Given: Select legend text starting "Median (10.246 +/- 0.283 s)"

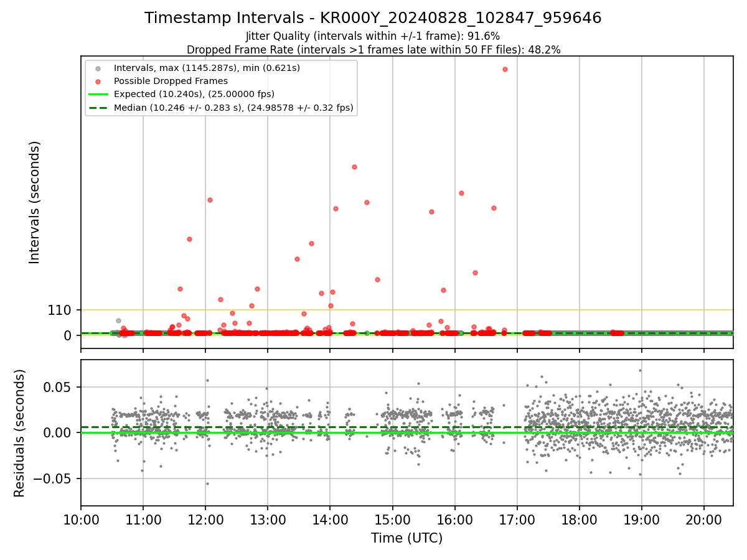Looking at the screenshot, I should [x=233, y=108].
